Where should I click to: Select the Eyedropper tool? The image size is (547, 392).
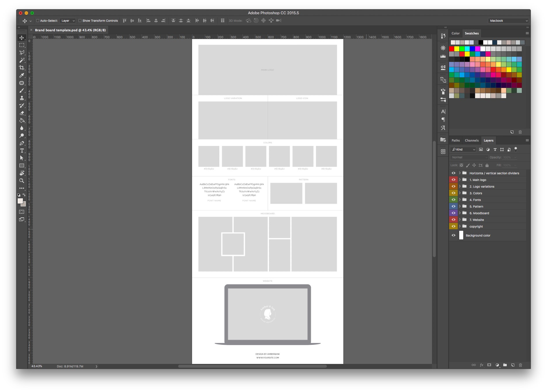(22, 75)
